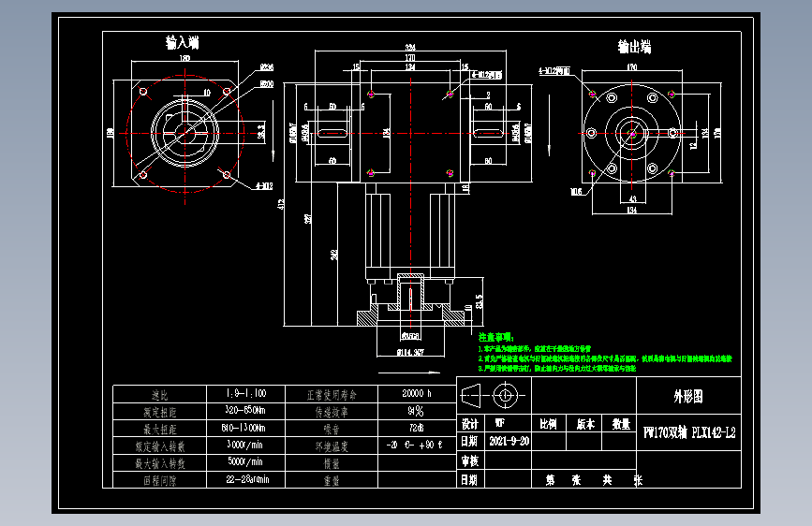Select the 版本 header cell
The width and height of the screenshot is (812, 526).
pyautogui.click(x=585, y=424)
